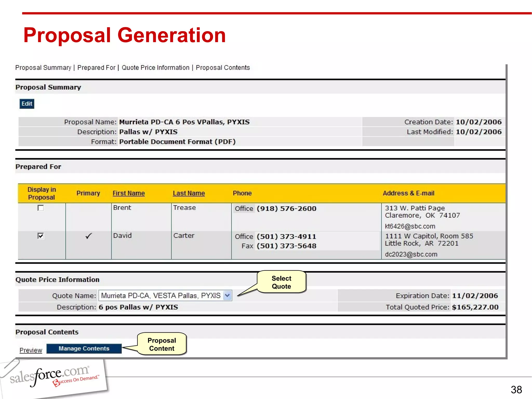Click Total Quoted Price $165,227.00
The height and width of the screenshot is (399, 532).
click(475, 307)
